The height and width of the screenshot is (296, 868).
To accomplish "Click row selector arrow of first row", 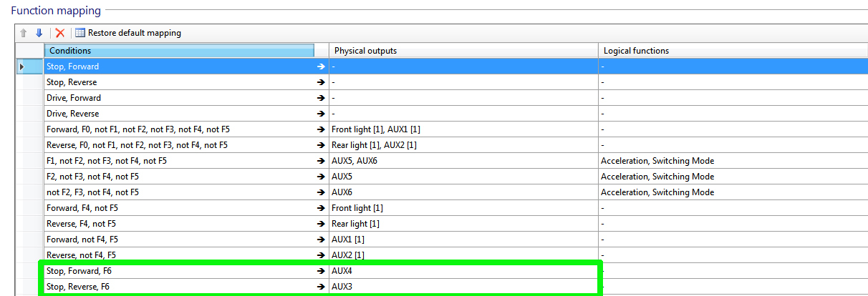I will [x=22, y=66].
